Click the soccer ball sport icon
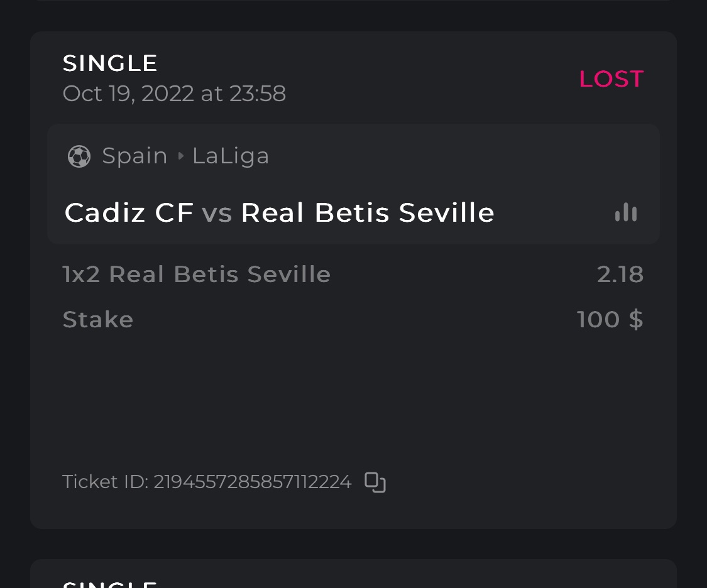This screenshot has height=588, width=707. click(x=79, y=156)
